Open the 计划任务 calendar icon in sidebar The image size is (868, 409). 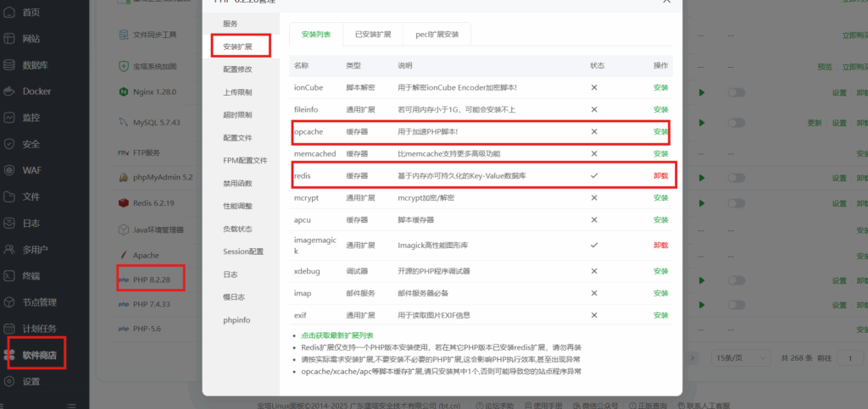click(x=8, y=329)
